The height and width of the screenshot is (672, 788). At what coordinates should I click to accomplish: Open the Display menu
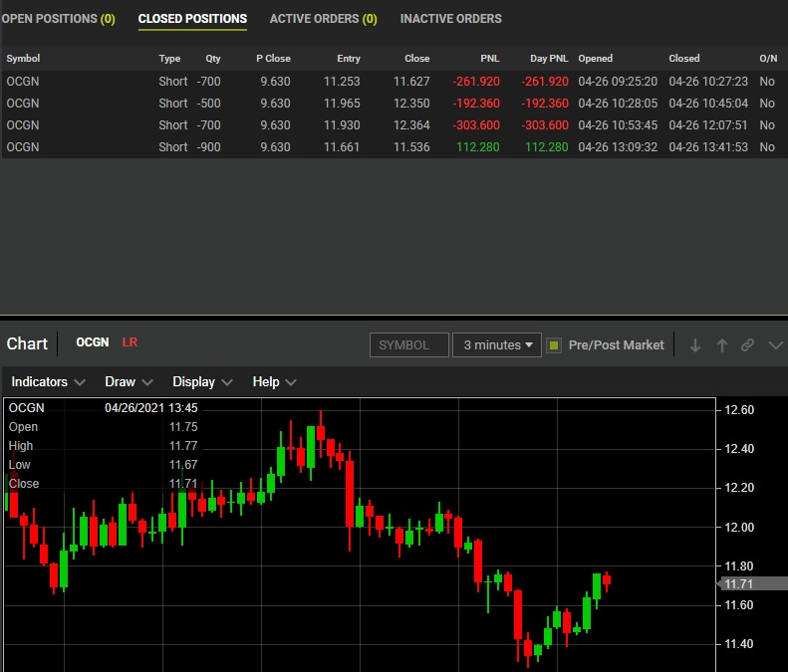(x=202, y=382)
